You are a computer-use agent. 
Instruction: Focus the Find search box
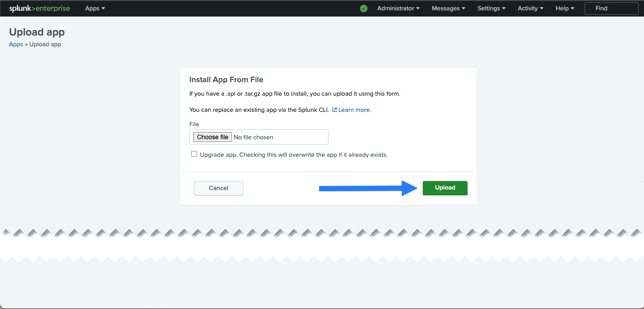pos(611,9)
